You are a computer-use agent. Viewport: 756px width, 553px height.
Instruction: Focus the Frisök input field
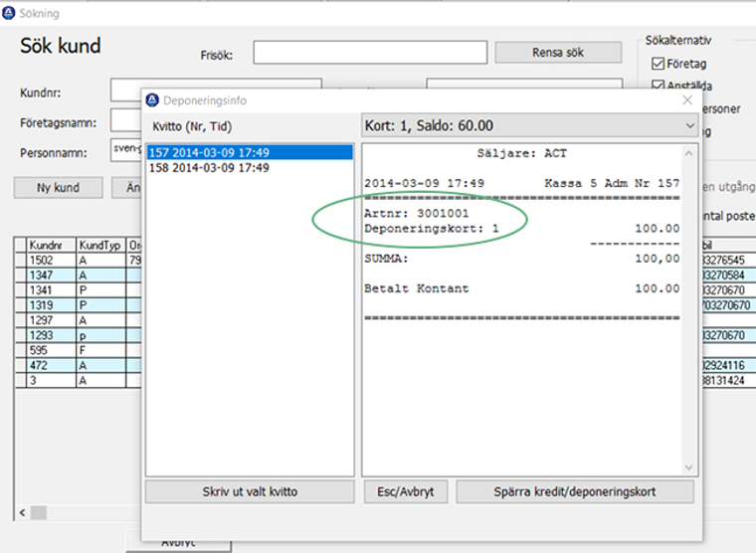tap(370, 52)
